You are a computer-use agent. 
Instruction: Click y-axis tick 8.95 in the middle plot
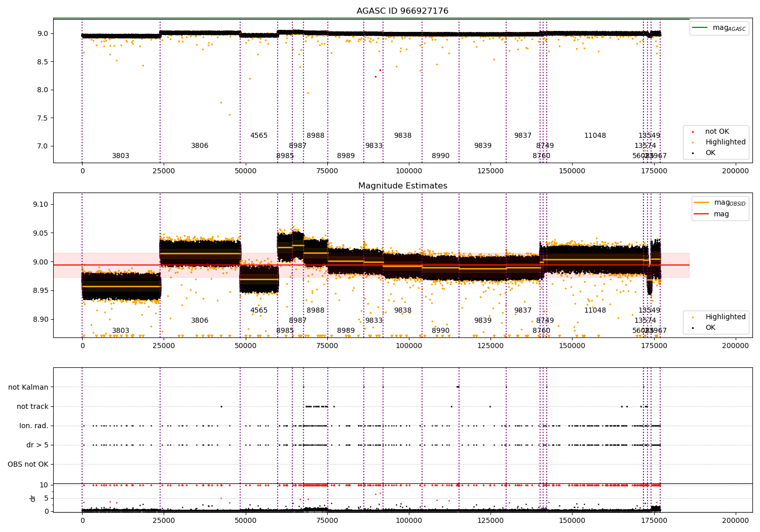click(x=41, y=291)
